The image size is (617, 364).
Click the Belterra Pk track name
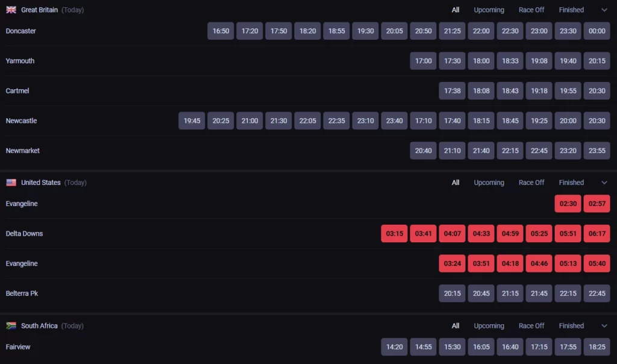tap(22, 293)
